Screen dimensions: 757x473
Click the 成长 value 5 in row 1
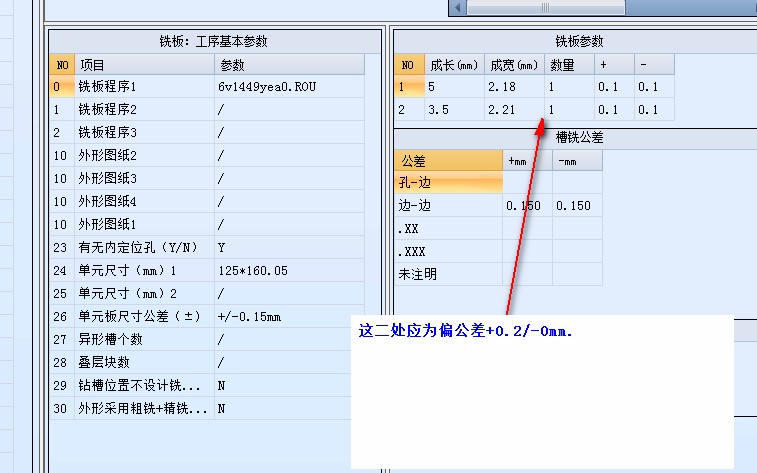[454, 87]
